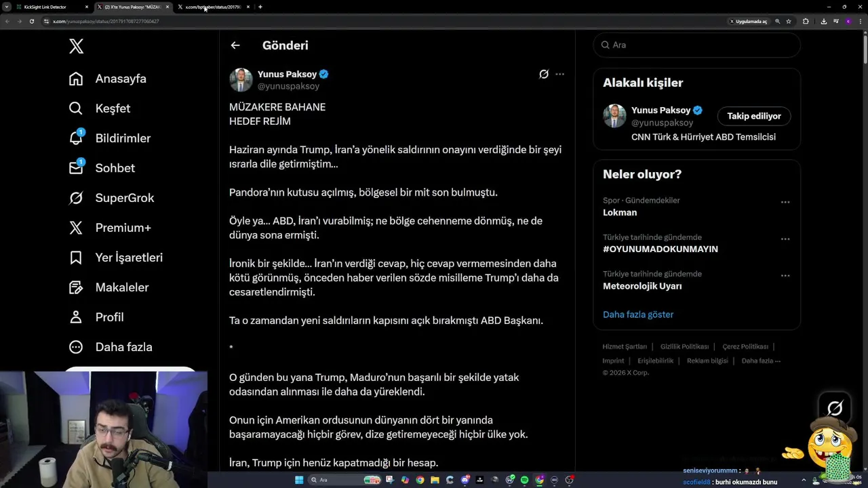Click Windows taskbar search box
The image size is (868, 488).
[x=344, y=480]
